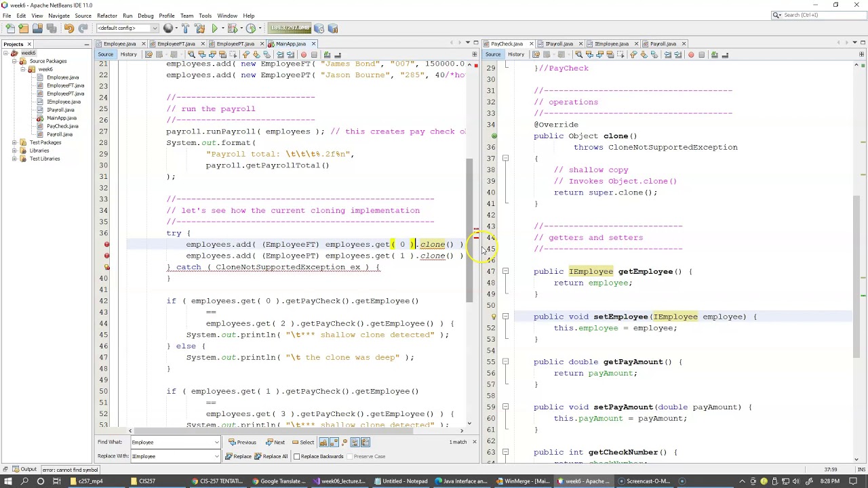Toggle the Whole Words button in find bar
This screenshot has width=868, height=488.
click(334, 443)
